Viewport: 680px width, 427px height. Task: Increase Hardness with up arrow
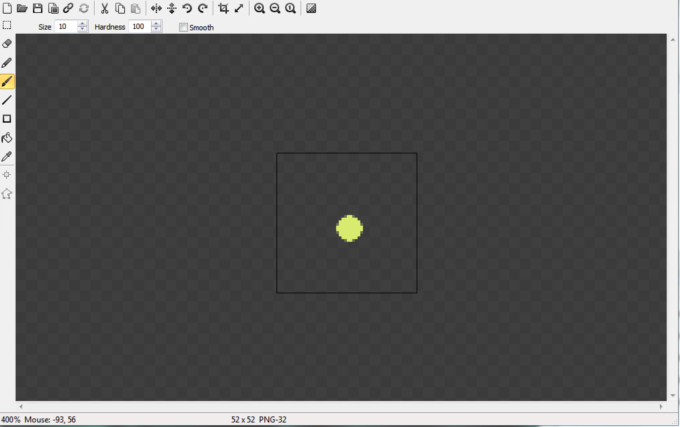(156, 24)
